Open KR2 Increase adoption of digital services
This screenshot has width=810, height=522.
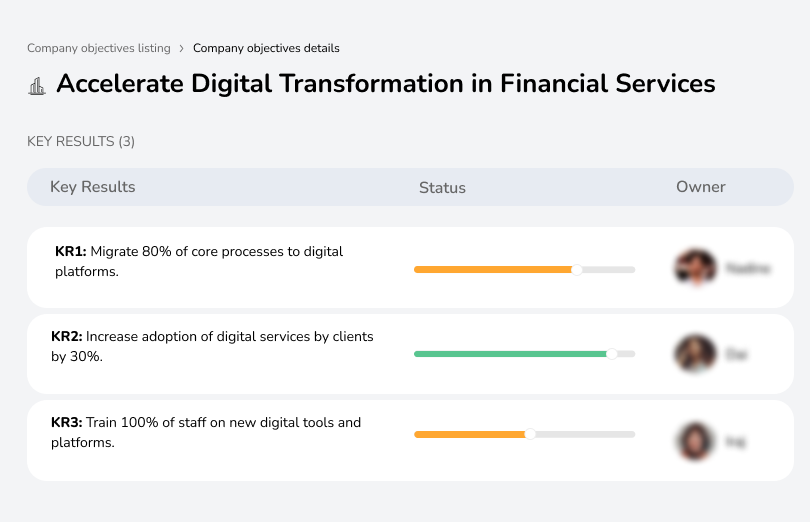click(x=212, y=346)
